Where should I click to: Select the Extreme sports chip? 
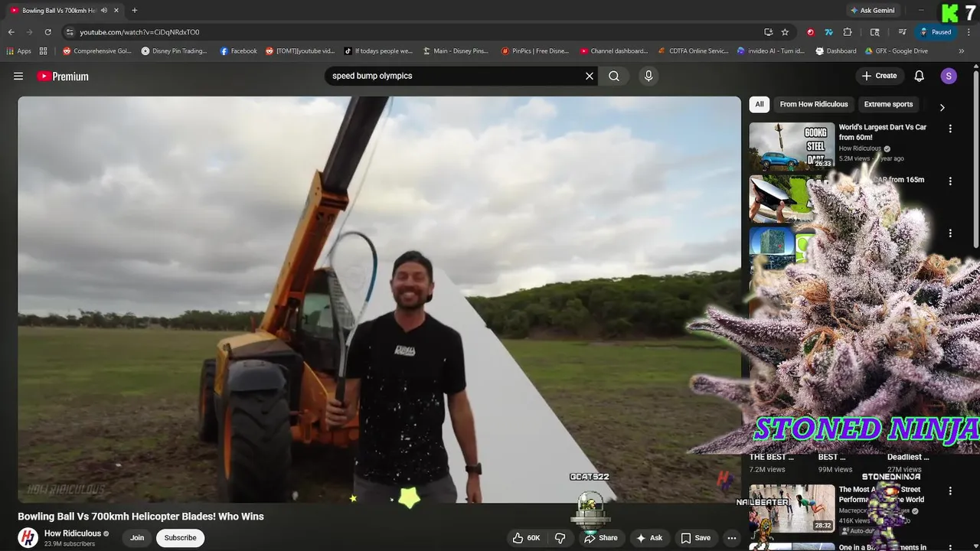coord(888,104)
